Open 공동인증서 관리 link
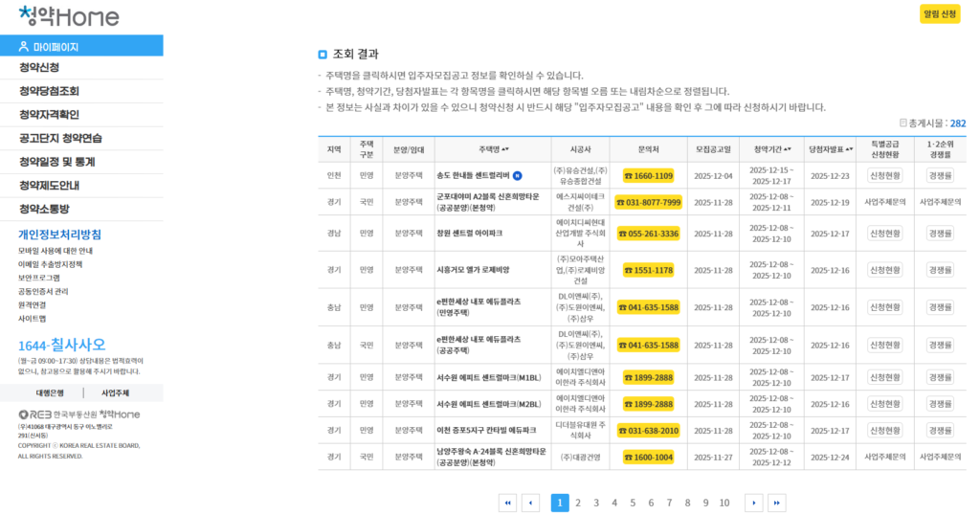Image resolution: width=980 pixels, height=515 pixels. coord(43,292)
